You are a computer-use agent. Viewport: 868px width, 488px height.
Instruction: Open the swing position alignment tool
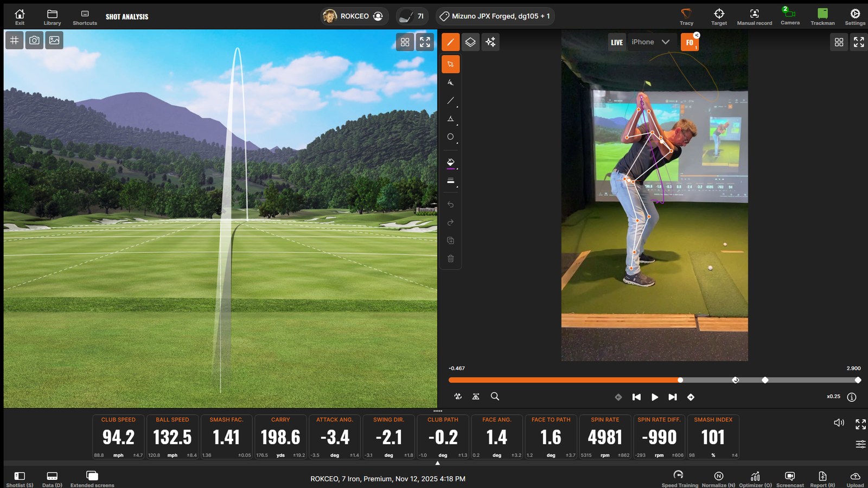476,396
